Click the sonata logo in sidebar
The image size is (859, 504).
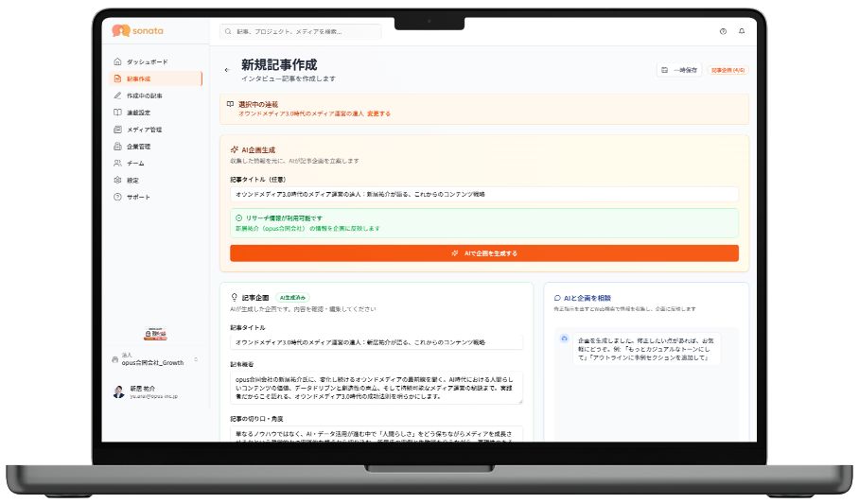137,31
